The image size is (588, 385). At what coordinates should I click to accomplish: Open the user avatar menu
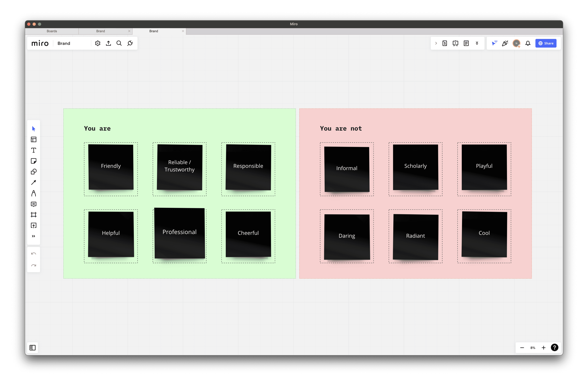coord(516,43)
